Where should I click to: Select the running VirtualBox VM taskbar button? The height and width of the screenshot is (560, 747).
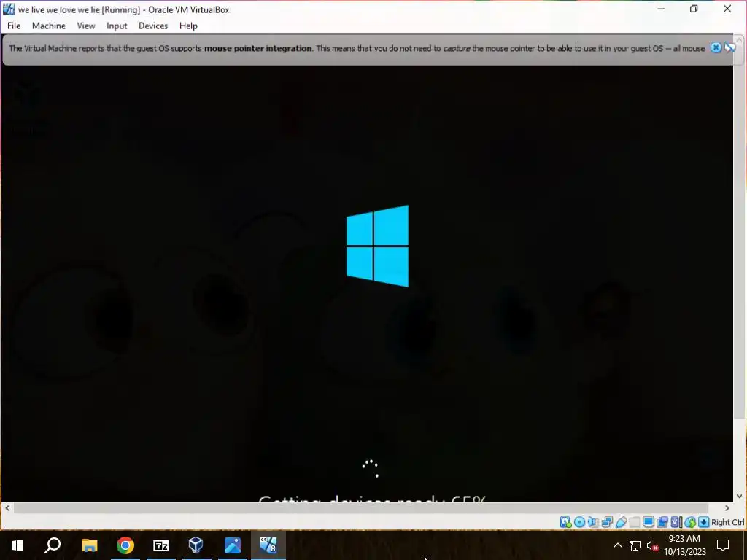pos(268,545)
